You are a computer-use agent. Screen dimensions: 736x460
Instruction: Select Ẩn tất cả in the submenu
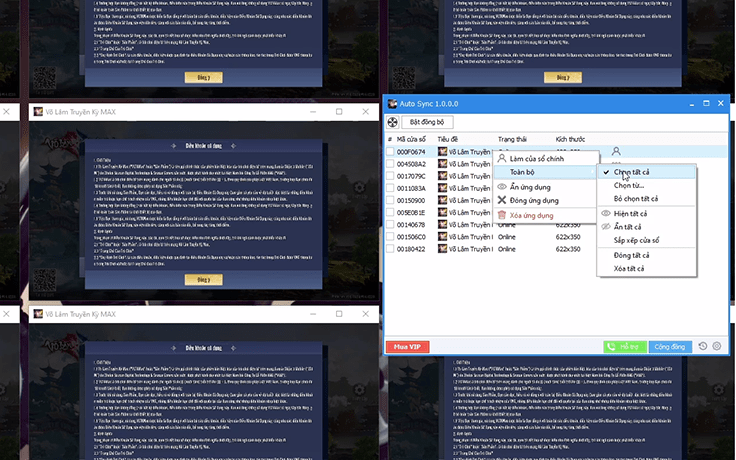pyautogui.click(x=646, y=227)
